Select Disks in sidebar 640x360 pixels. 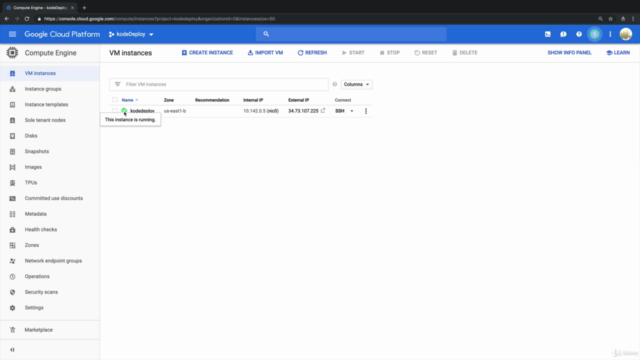(31, 136)
